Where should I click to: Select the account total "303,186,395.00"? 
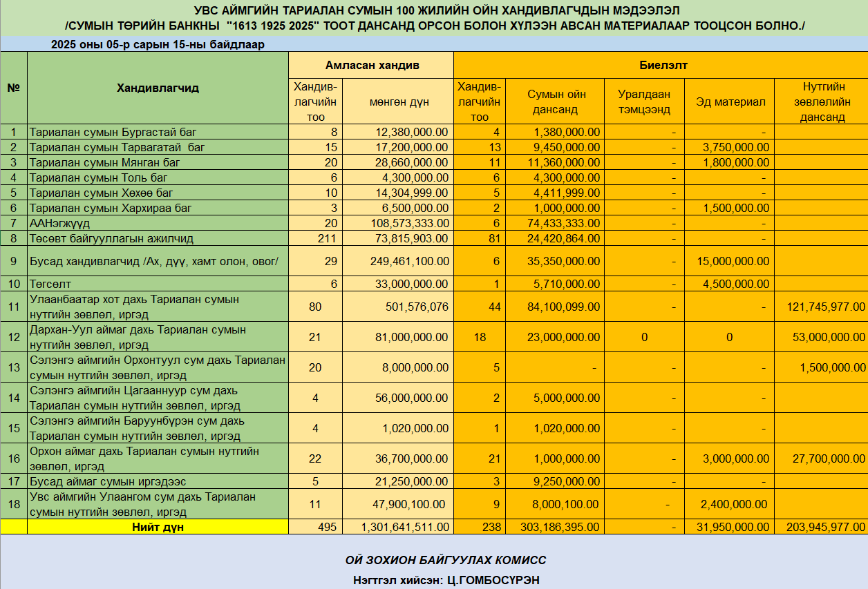(560, 527)
